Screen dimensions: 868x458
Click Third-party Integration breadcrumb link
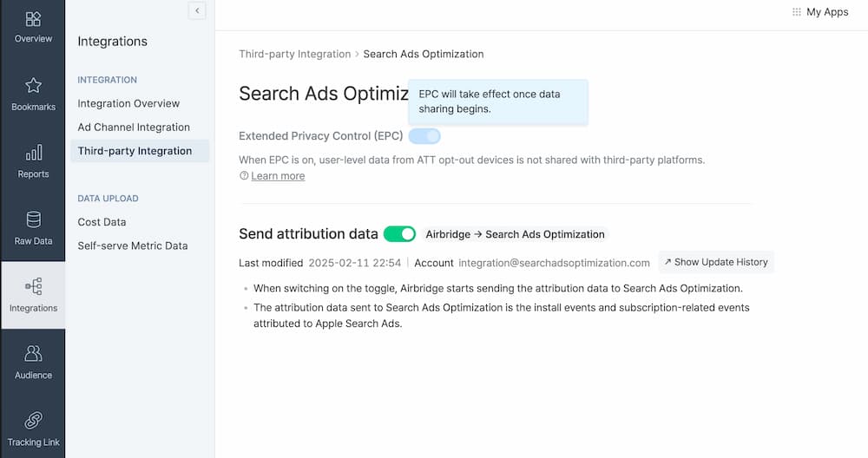click(x=294, y=54)
